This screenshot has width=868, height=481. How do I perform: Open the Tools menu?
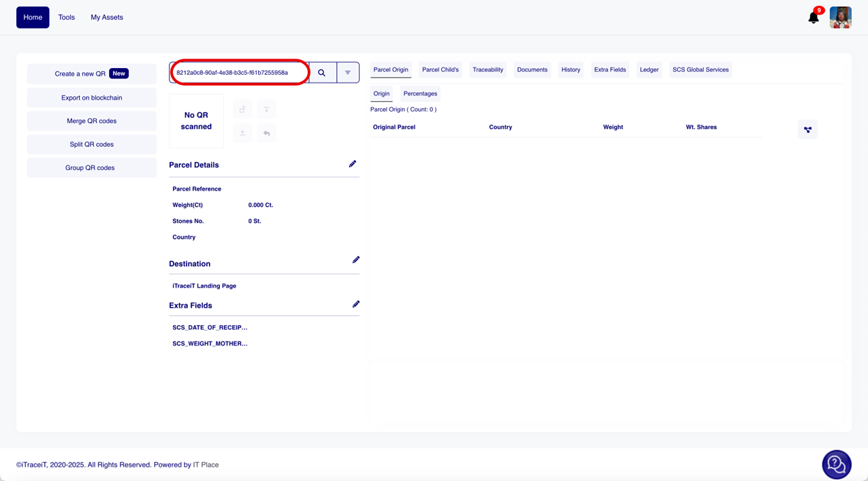67,17
